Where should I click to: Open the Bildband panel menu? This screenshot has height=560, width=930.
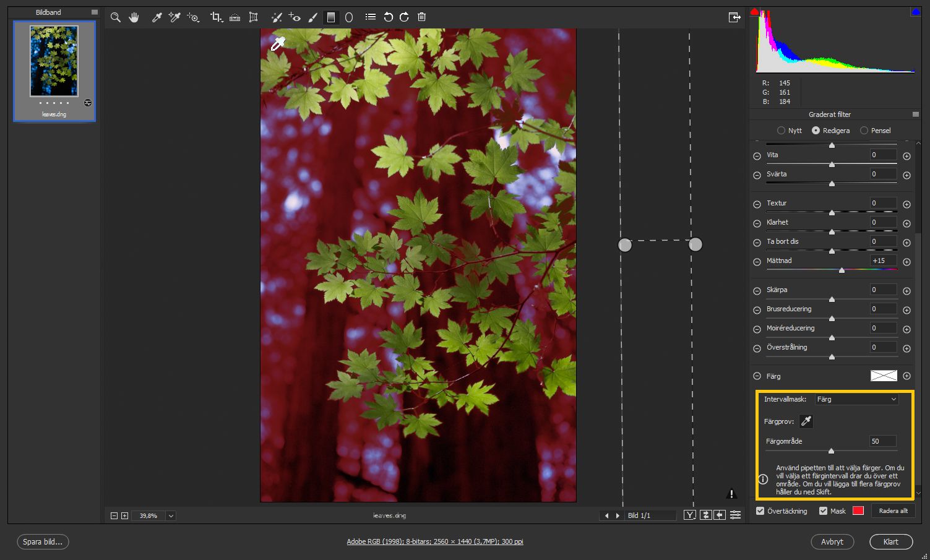pyautogui.click(x=94, y=12)
